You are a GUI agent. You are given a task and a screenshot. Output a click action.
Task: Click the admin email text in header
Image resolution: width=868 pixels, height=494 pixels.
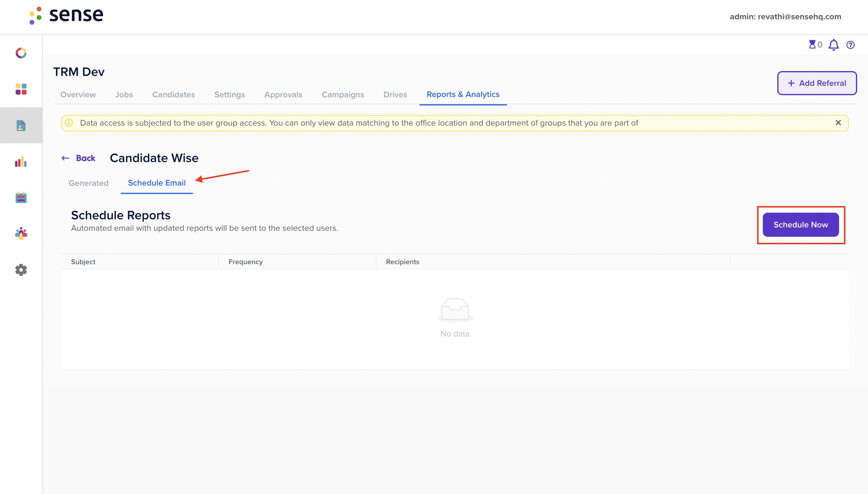[x=785, y=17]
